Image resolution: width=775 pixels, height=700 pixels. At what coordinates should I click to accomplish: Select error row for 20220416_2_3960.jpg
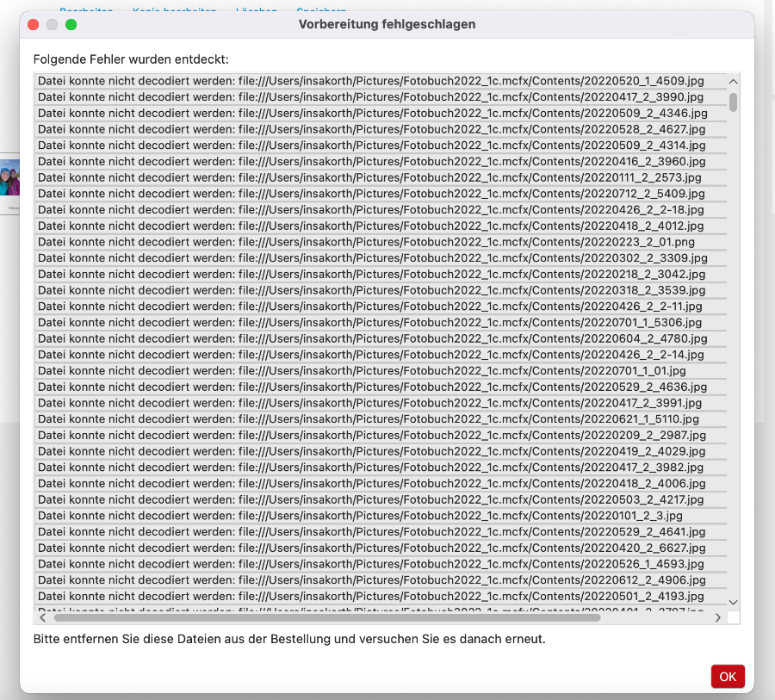tap(381, 162)
